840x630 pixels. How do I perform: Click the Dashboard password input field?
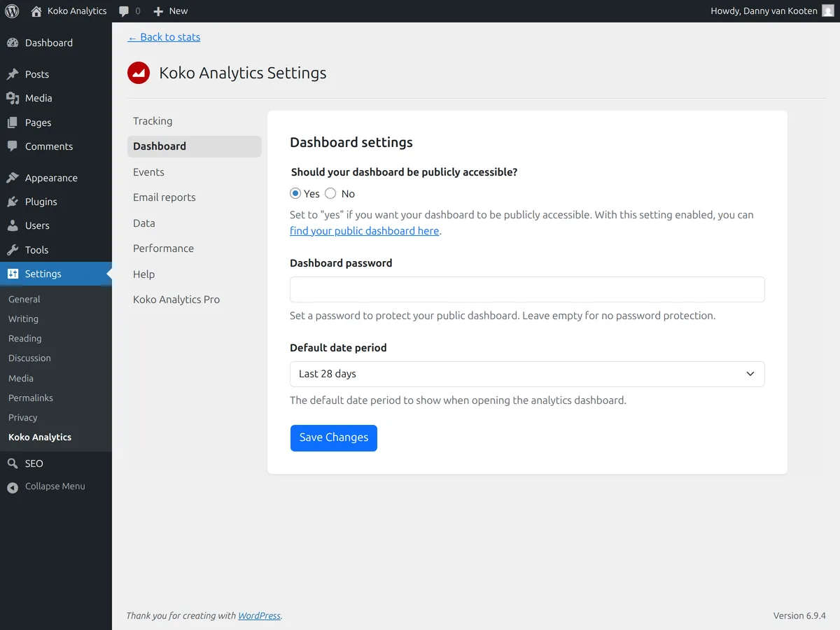coord(527,289)
